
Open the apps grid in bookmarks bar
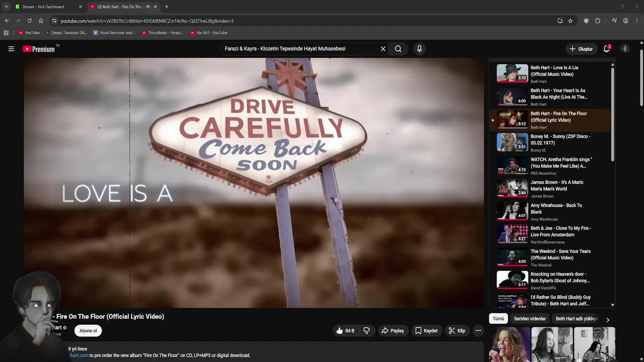coord(6,33)
